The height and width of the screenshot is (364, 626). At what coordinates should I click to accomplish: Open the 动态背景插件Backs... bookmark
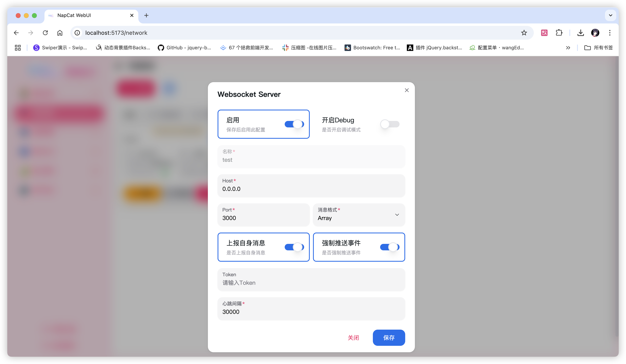tap(123, 48)
